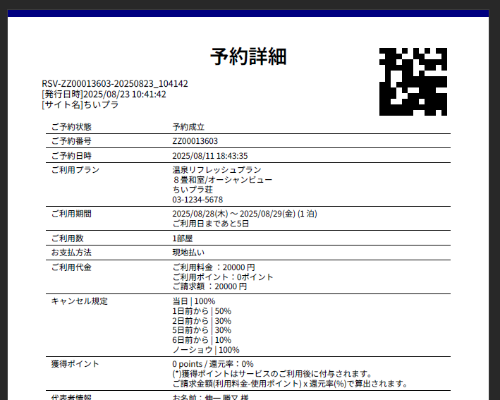Click the 獲得ポイント label

(x=75, y=364)
